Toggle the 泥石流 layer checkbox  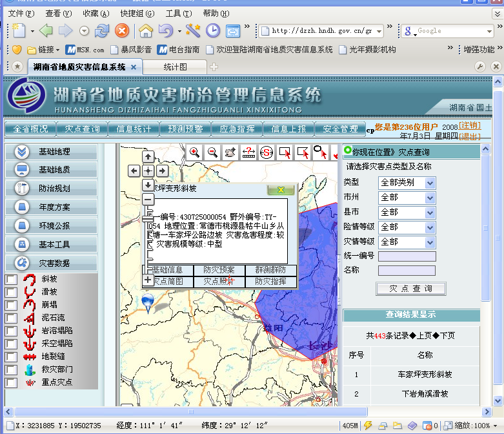[x=11, y=318]
